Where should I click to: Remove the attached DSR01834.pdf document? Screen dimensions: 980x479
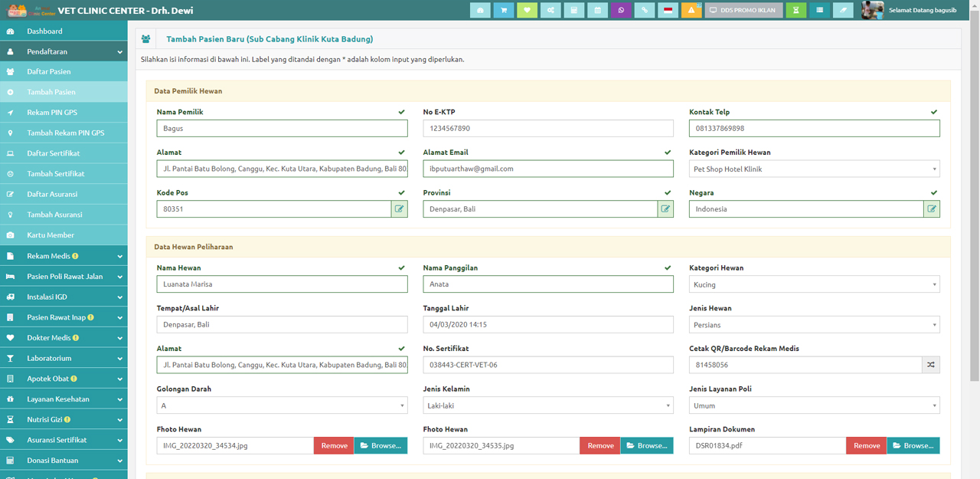(866, 445)
